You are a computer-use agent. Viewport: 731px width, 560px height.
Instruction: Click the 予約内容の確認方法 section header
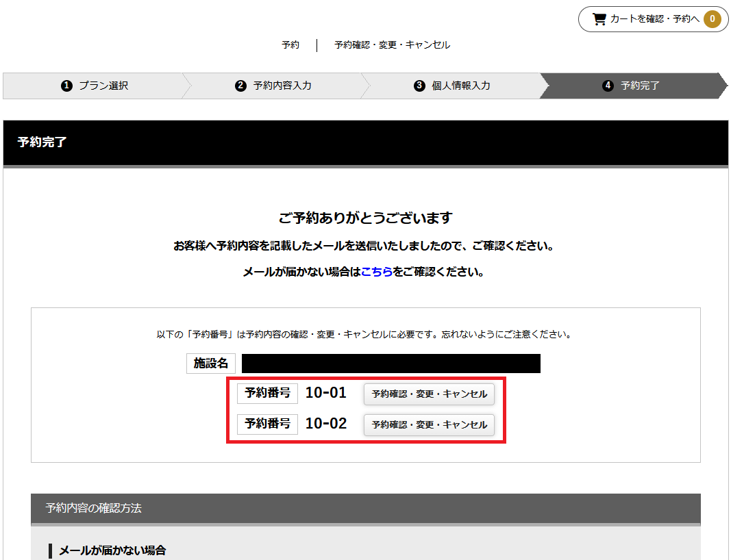(x=366, y=508)
